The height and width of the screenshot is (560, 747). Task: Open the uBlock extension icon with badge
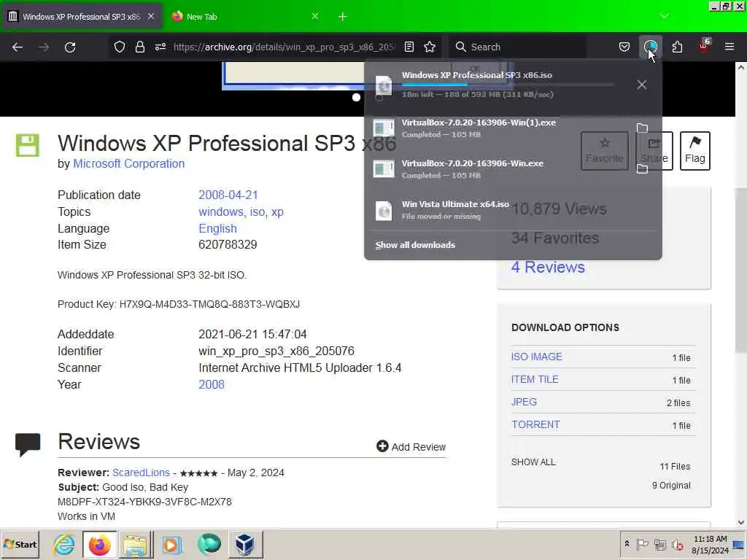click(x=704, y=47)
